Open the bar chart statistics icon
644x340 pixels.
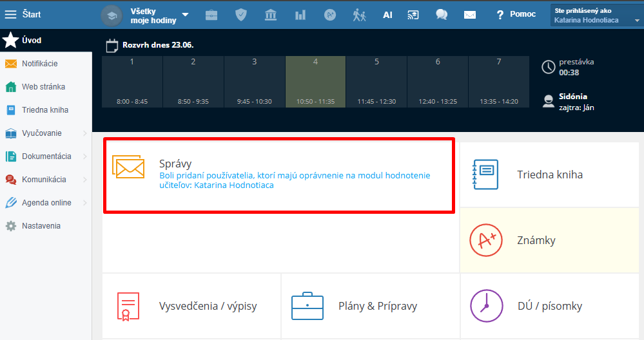click(300, 15)
